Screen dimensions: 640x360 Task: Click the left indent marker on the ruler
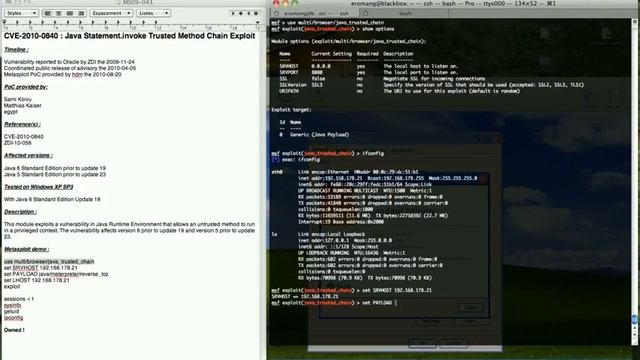[x=4, y=22]
